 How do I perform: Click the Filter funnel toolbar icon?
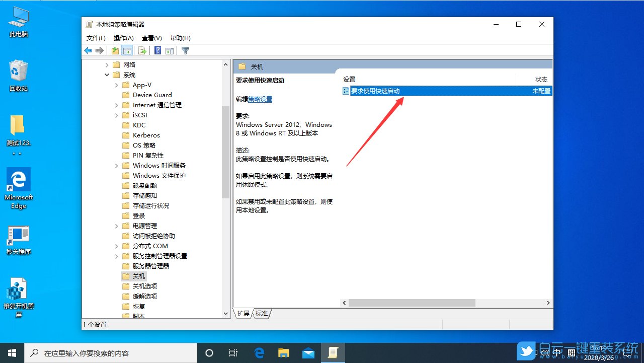pos(185,50)
